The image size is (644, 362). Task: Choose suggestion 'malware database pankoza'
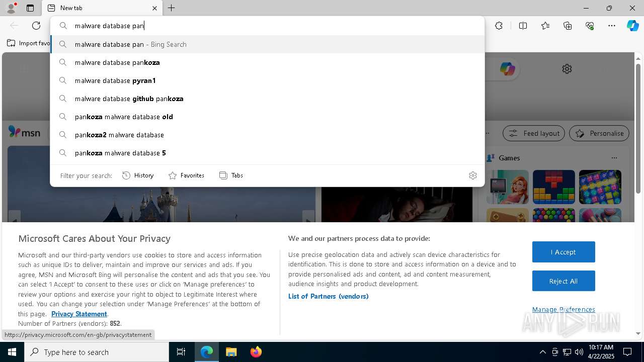pyautogui.click(x=267, y=62)
